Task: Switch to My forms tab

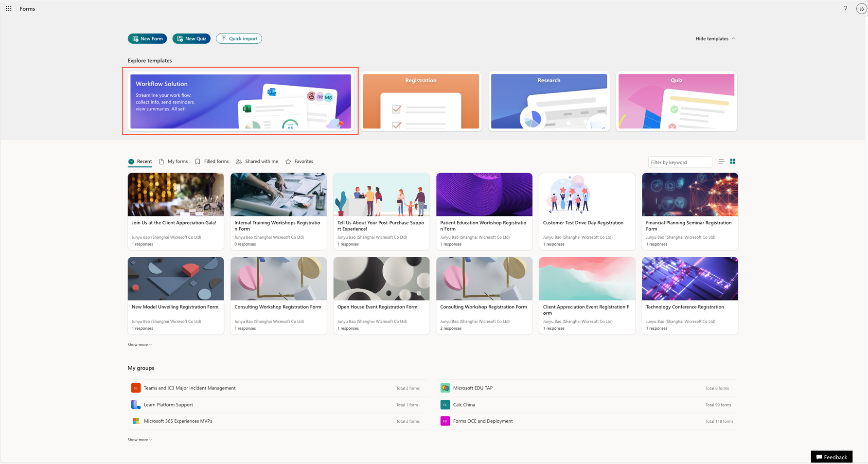Action: tap(174, 161)
